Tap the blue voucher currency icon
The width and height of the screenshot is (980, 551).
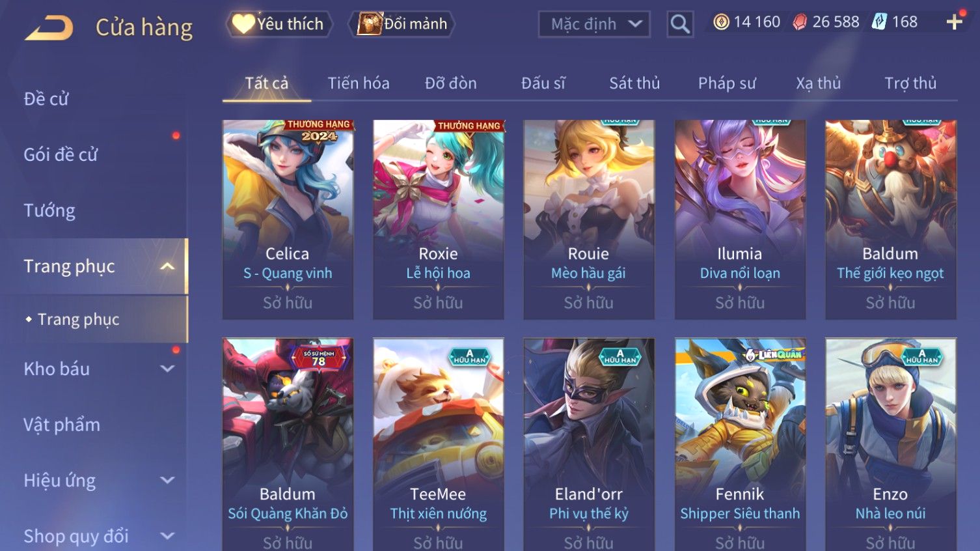click(879, 22)
